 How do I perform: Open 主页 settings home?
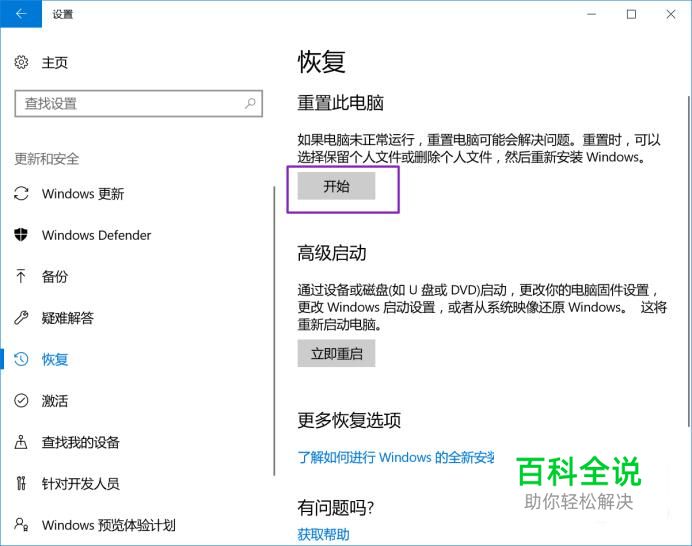click(54, 62)
